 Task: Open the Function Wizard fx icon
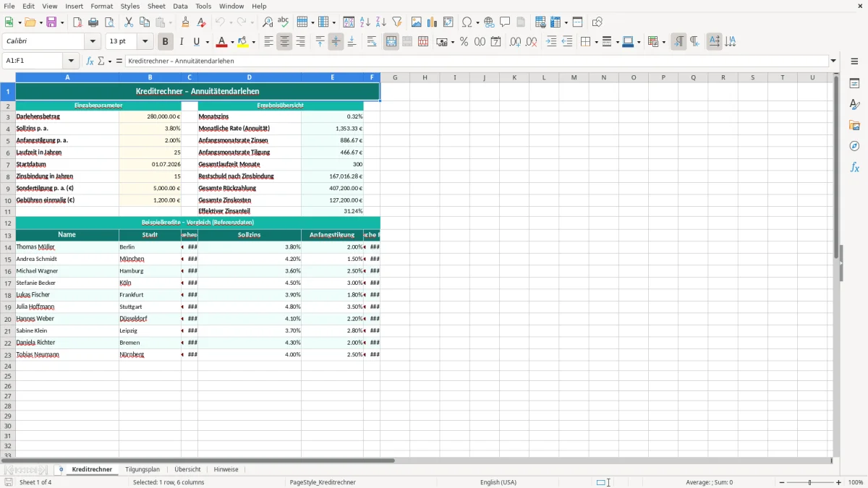[x=90, y=61]
